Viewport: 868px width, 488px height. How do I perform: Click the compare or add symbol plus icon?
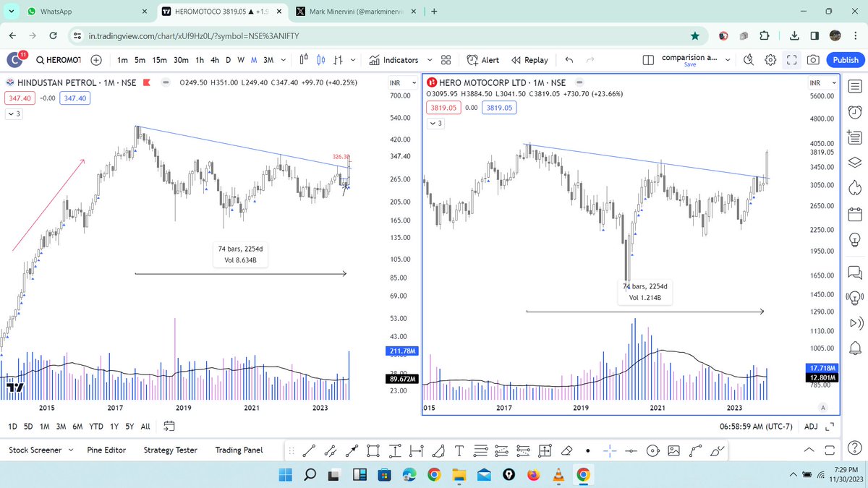(96, 60)
